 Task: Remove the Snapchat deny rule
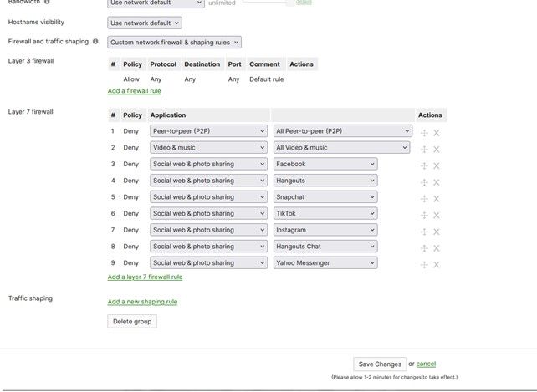pyautogui.click(x=436, y=199)
